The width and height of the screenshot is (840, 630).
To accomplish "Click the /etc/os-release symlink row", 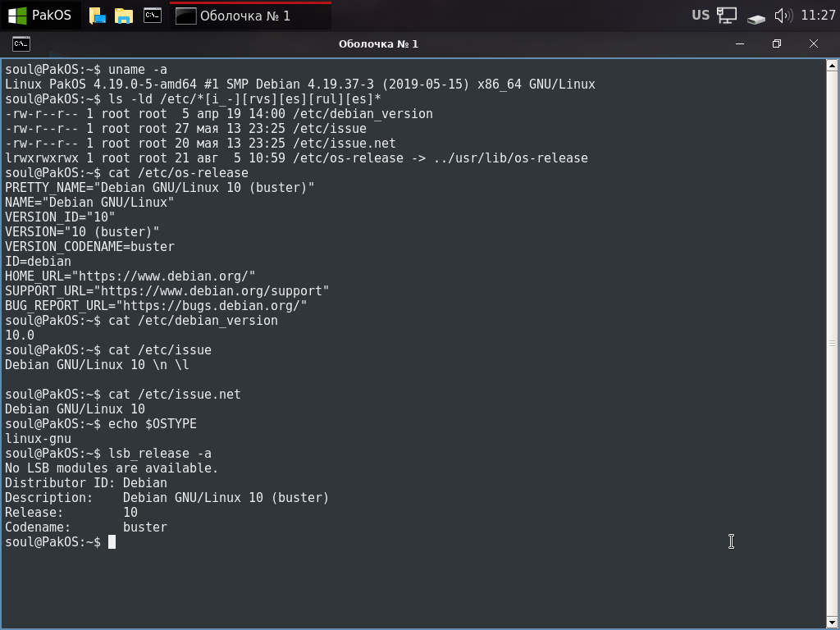I will tap(296, 158).
